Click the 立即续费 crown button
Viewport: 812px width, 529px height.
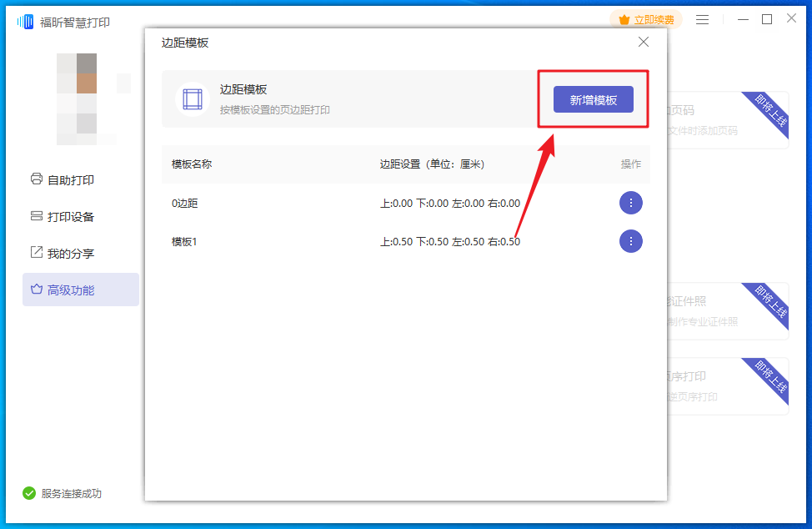[x=646, y=19]
